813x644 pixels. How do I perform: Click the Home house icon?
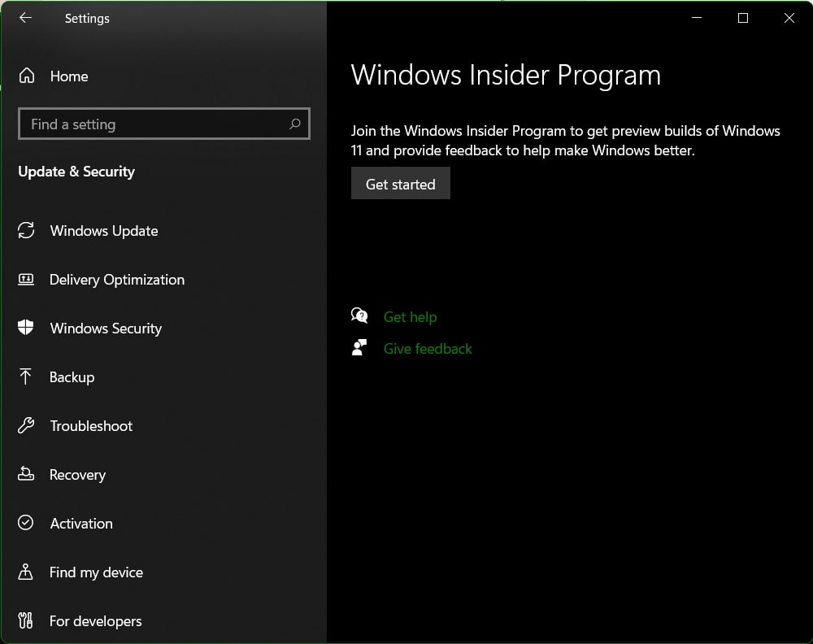pyautogui.click(x=27, y=76)
